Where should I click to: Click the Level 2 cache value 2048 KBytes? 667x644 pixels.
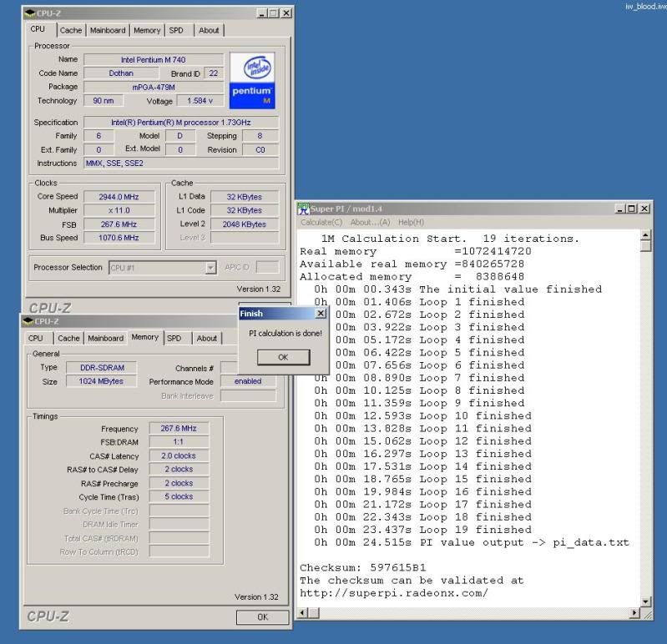pyautogui.click(x=245, y=224)
